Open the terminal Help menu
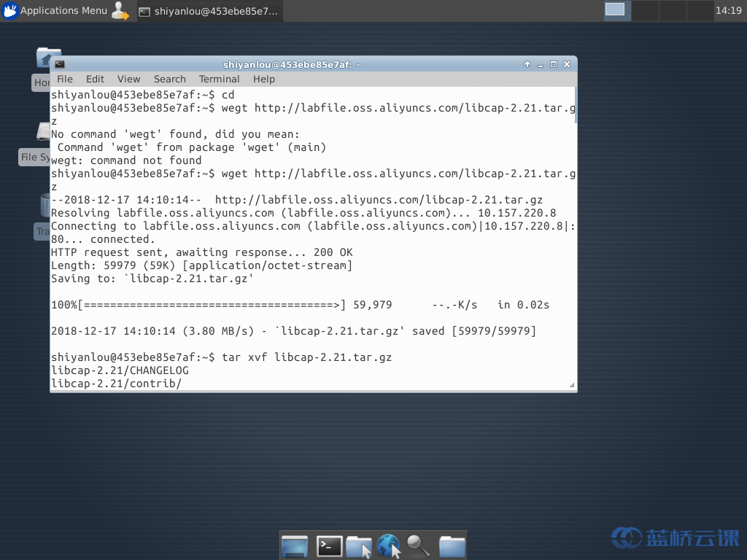The image size is (747, 560). coord(264,79)
